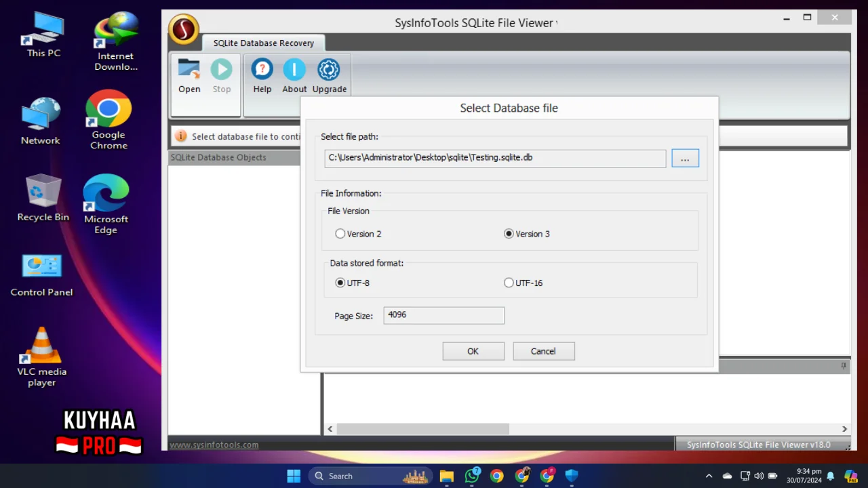Screen dimensions: 868x488
Task: Select the Internet Download Manager desktop icon
Action: coord(115,42)
